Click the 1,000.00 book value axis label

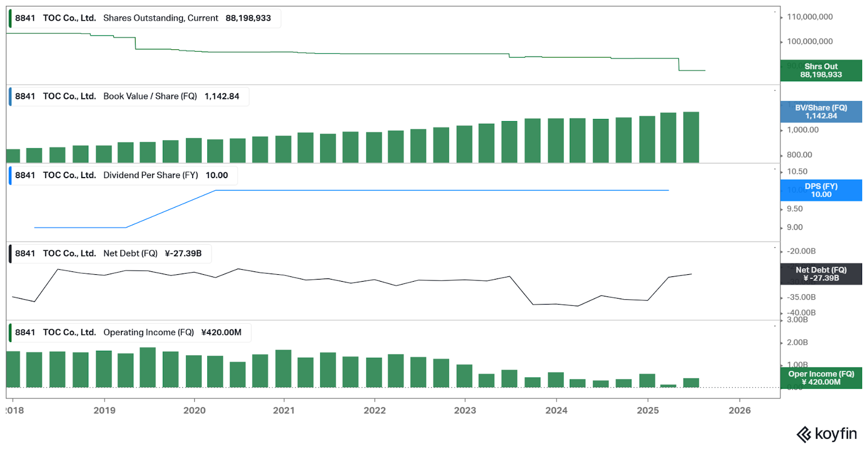(802, 130)
